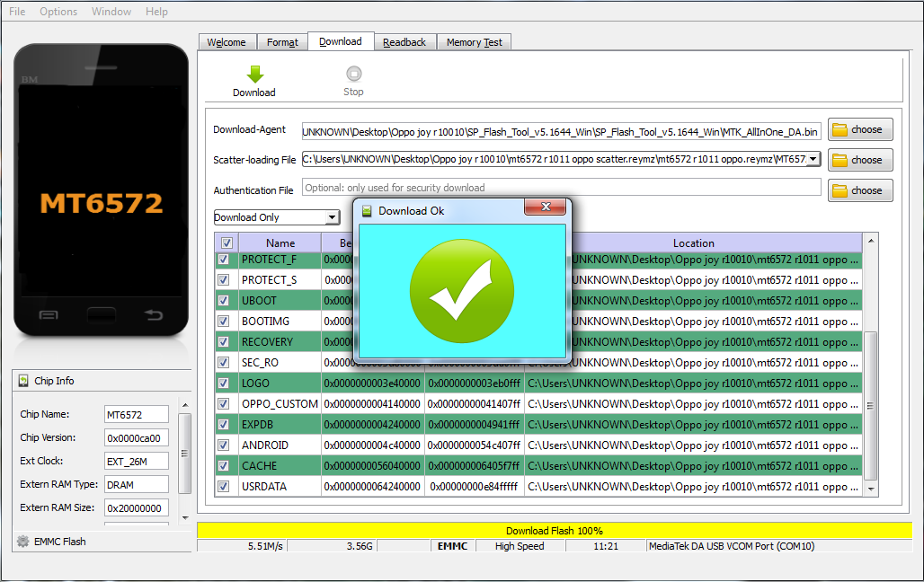This screenshot has height=582, width=924.
Task: Switch to the Format tab
Action: coord(283,42)
